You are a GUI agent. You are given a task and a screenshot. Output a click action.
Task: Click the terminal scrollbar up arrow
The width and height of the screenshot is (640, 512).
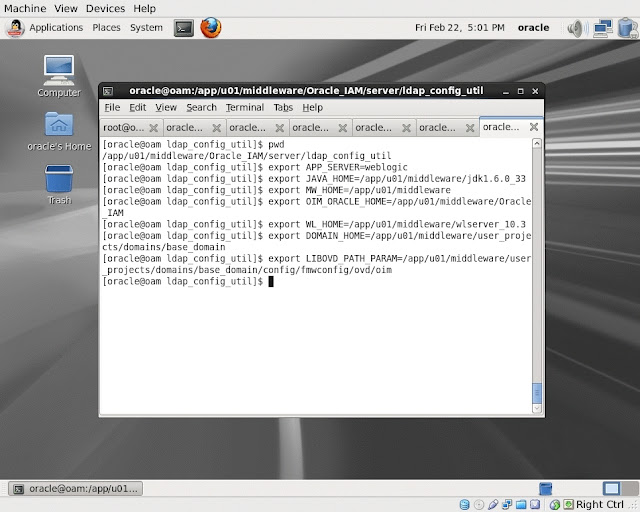pyautogui.click(x=537, y=143)
